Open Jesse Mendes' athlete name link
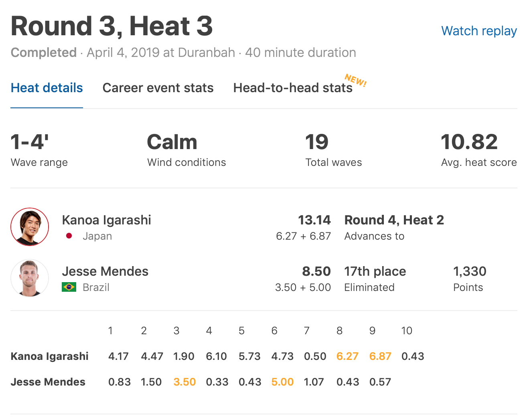Viewport: 527px width, 420px height. tap(105, 271)
